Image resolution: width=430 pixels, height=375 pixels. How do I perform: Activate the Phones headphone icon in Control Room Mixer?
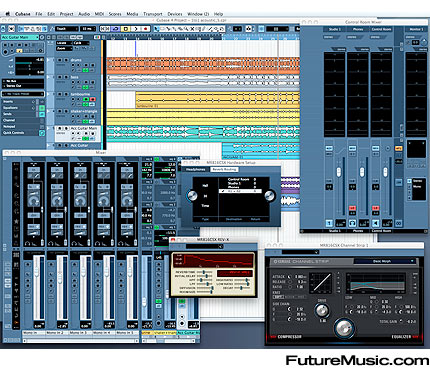tap(352, 223)
